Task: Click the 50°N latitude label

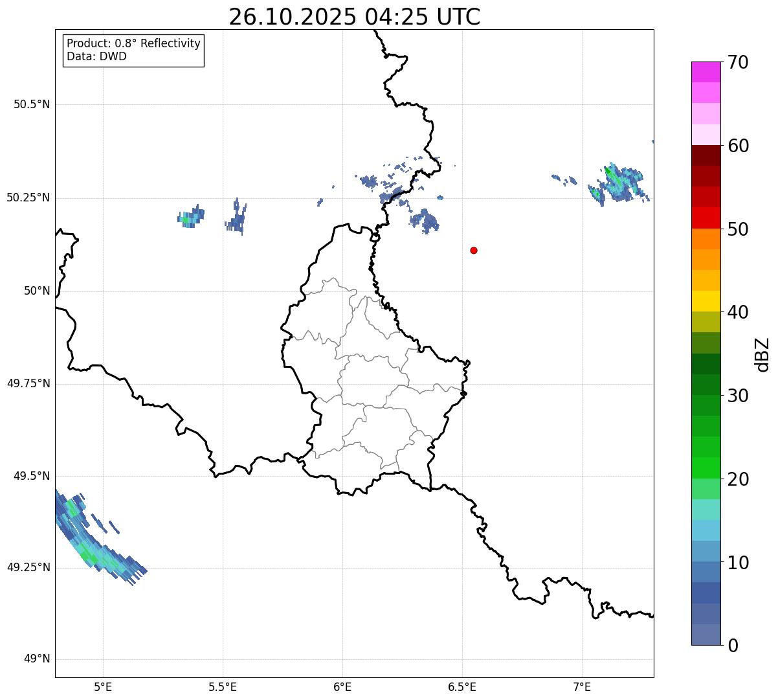Action: [x=37, y=291]
